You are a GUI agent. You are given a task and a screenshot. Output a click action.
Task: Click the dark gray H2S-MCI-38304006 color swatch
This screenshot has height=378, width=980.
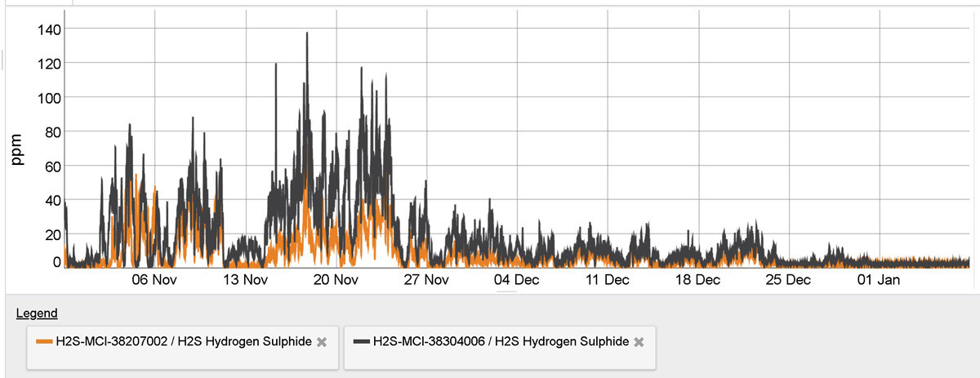coord(361,342)
